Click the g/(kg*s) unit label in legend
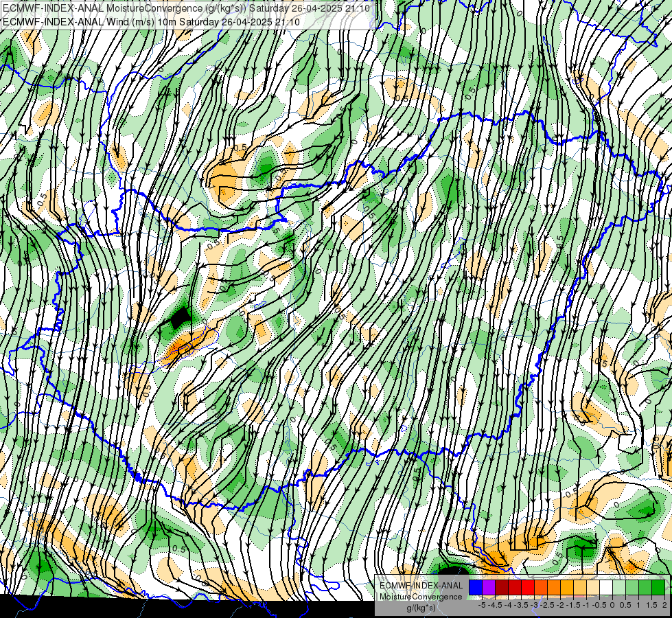This screenshot has width=672, height=618. pyautogui.click(x=421, y=608)
